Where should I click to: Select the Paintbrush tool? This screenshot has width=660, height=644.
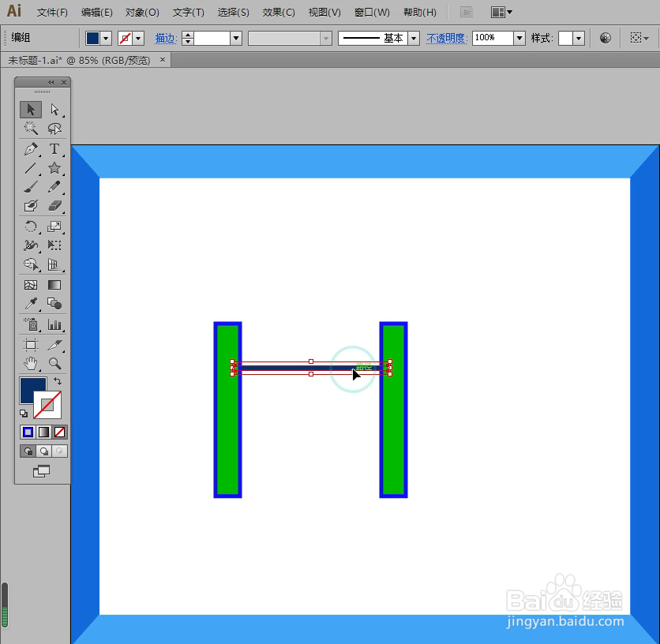[x=31, y=187]
